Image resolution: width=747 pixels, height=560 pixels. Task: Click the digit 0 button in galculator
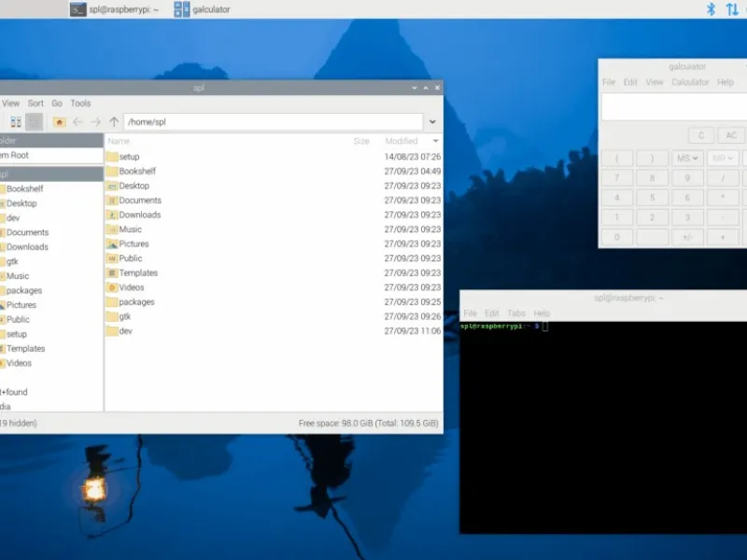(617, 237)
